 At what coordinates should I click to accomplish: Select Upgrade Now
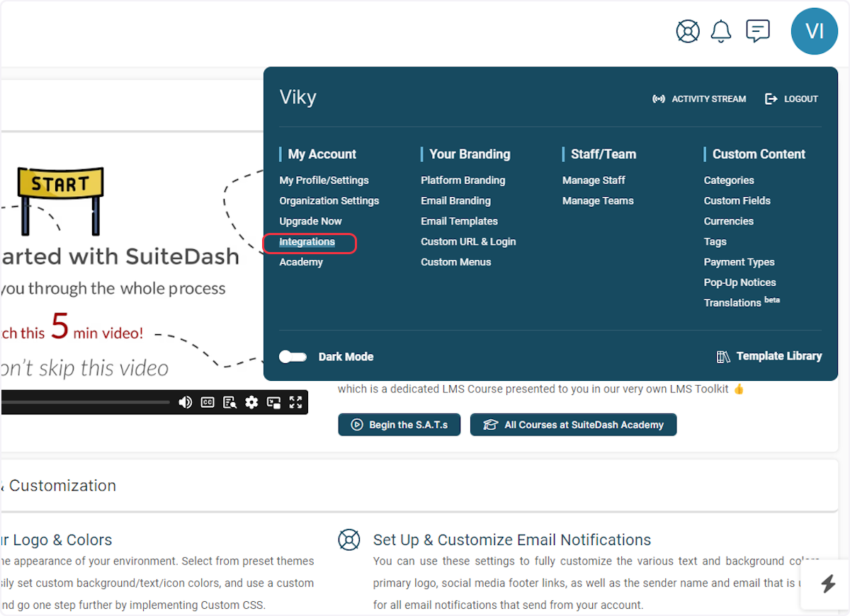click(x=310, y=222)
